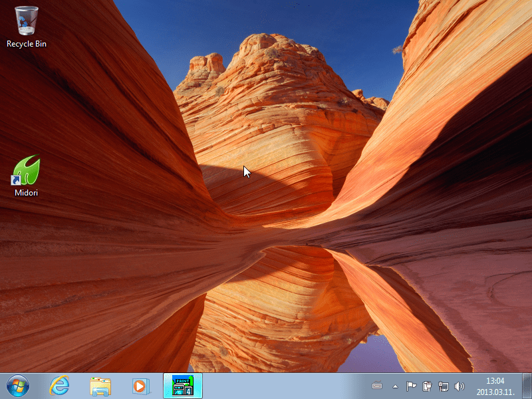Open the Windows Start menu
Image resolution: width=532 pixels, height=399 pixels.
(18, 386)
